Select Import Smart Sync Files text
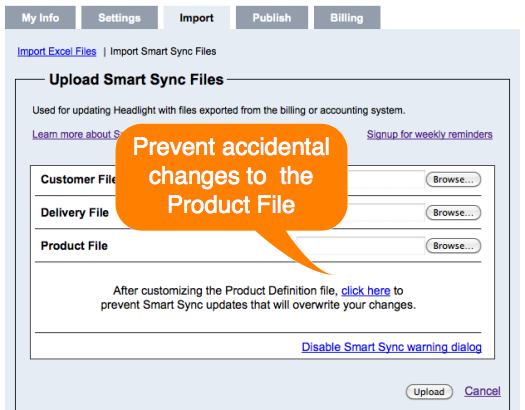This screenshot has width=525, height=410. (x=163, y=52)
